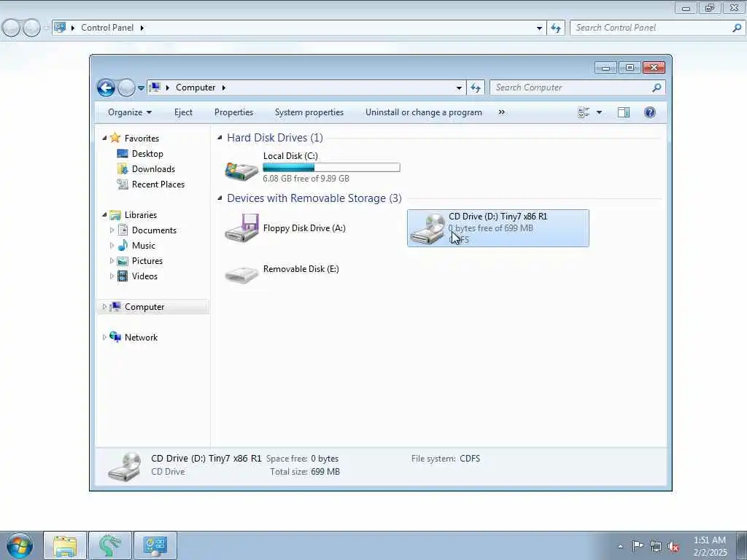This screenshot has width=747, height=560.
Task: Open the view options dropdown arrow
Action: click(600, 112)
